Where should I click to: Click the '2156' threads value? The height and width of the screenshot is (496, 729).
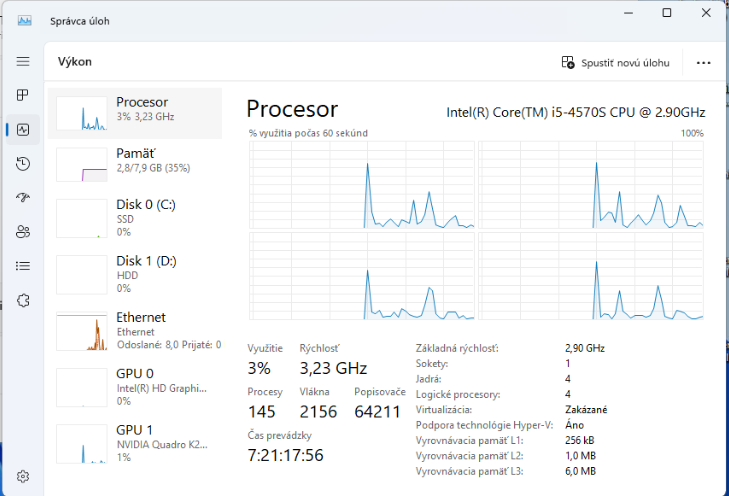click(x=318, y=411)
